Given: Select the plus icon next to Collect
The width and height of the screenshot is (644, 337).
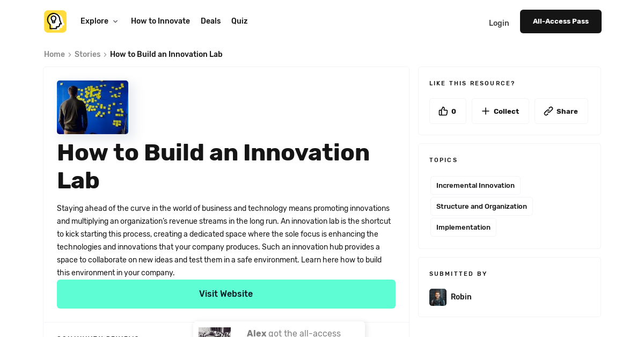Looking at the screenshot, I should [485, 111].
